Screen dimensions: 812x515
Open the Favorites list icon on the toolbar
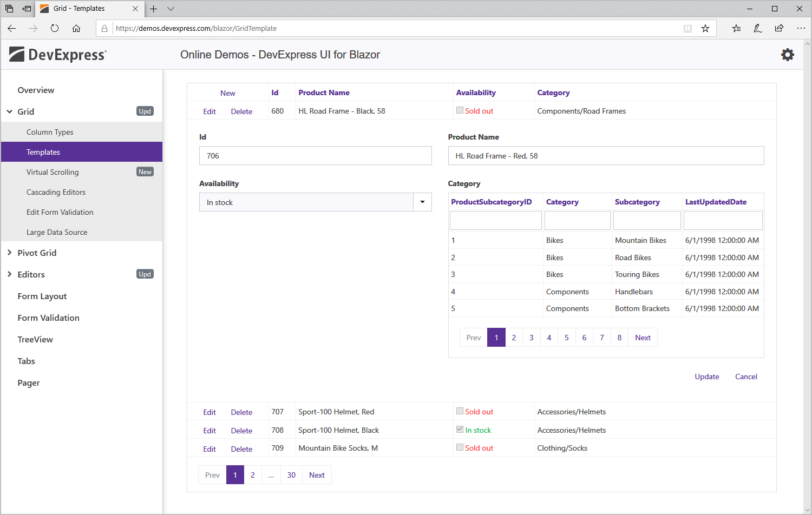(736, 28)
